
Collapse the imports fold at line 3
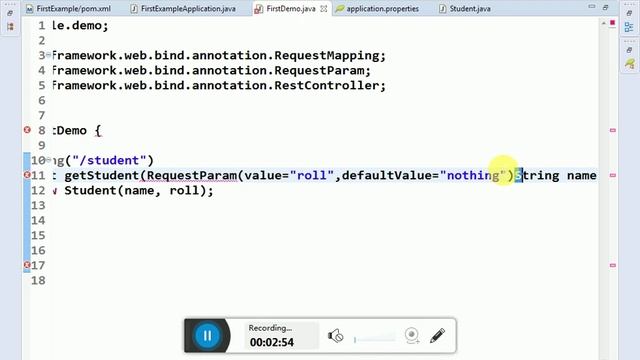click(49, 55)
